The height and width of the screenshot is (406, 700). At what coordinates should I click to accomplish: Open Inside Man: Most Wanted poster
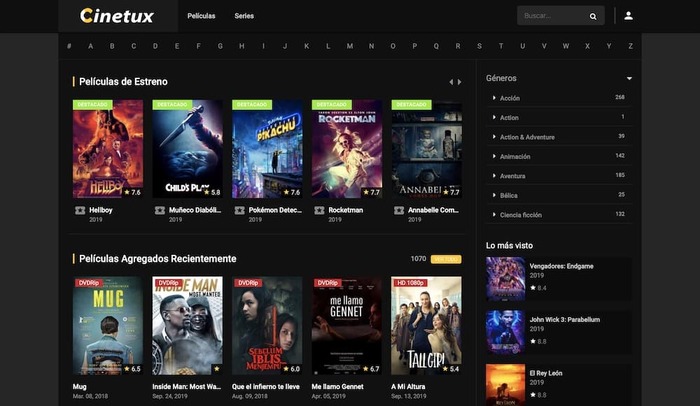tap(188, 326)
